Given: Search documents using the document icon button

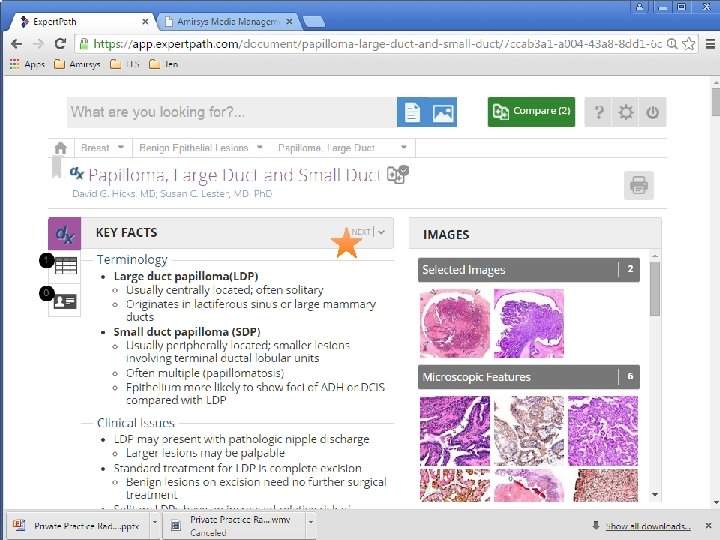Looking at the screenshot, I should pos(412,112).
